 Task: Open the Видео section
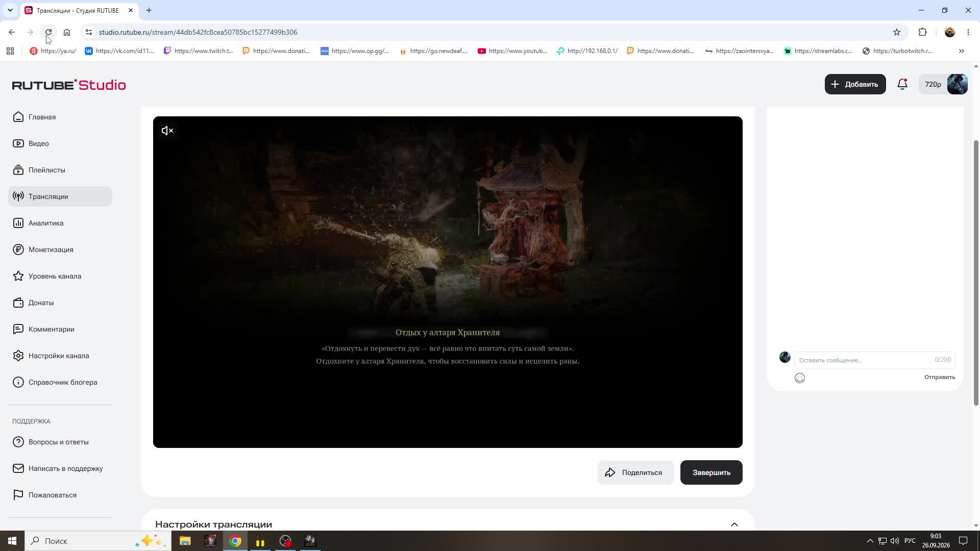pos(60,143)
